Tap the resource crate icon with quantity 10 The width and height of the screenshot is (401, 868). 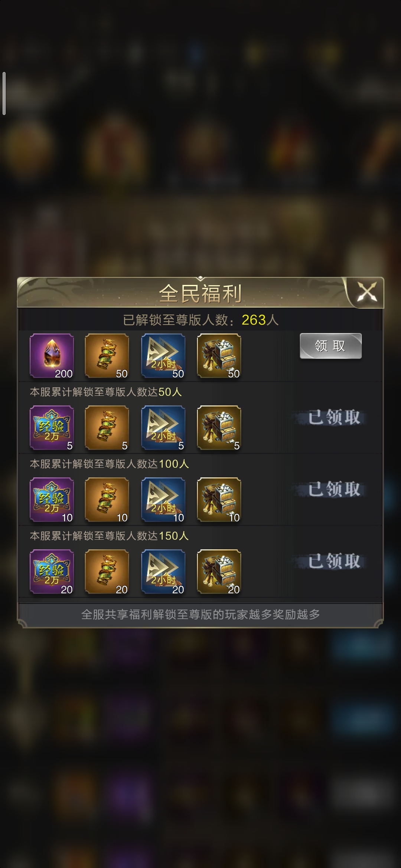(x=219, y=500)
